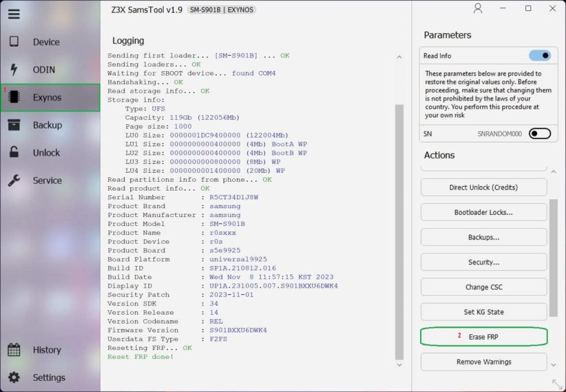Select the ODIN lightning bolt icon
Viewport: 566px width, 392px height.
(x=14, y=69)
